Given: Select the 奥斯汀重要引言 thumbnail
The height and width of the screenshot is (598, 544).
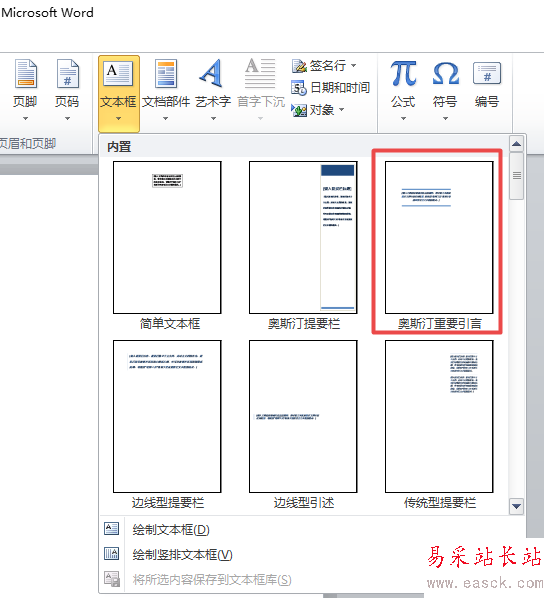Looking at the screenshot, I should click(439, 237).
